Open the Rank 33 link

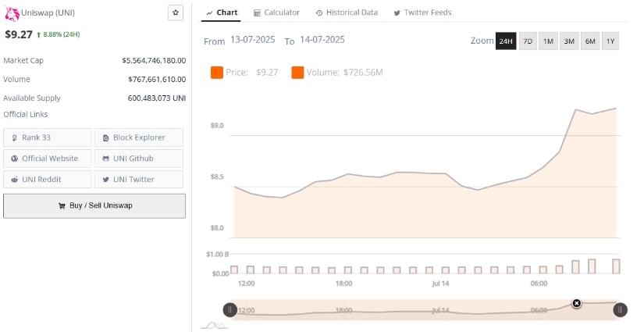[48, 137]
